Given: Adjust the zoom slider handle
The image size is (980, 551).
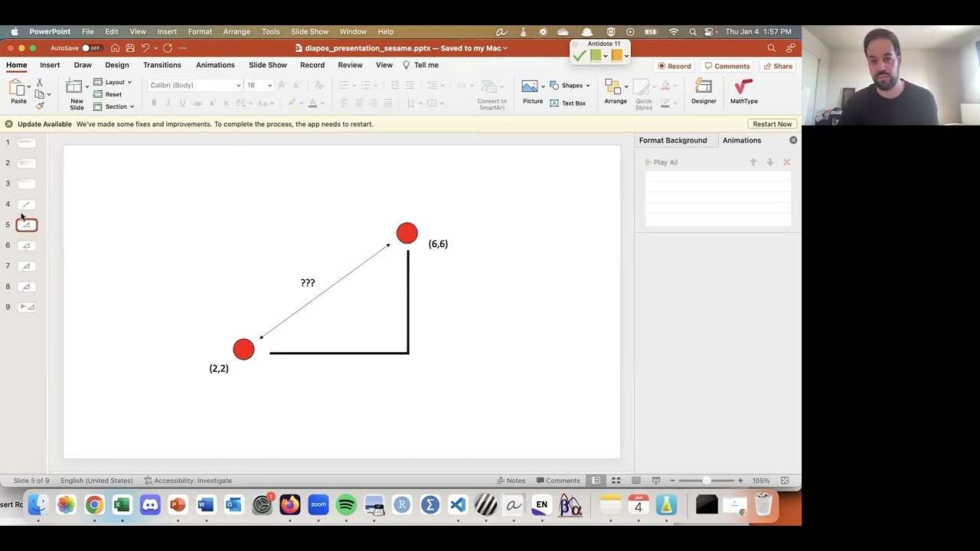Looking at the screenshot, I should (x=706, y=481).
